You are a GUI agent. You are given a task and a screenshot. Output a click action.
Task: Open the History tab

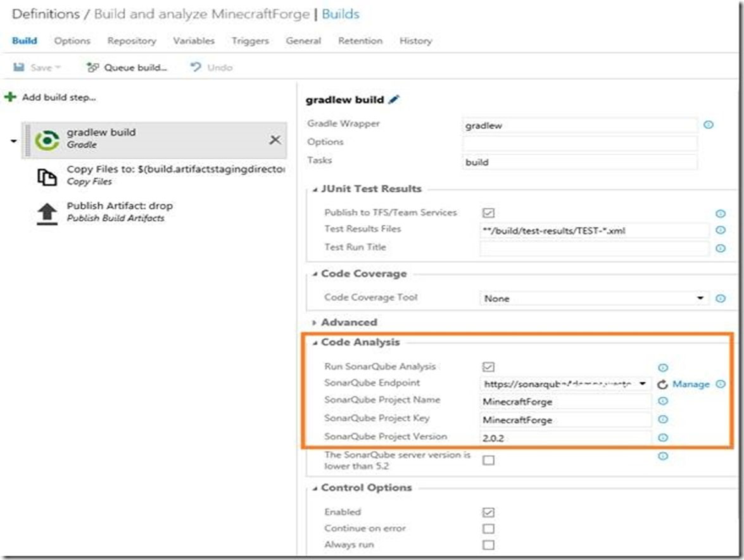click(415, 40)
